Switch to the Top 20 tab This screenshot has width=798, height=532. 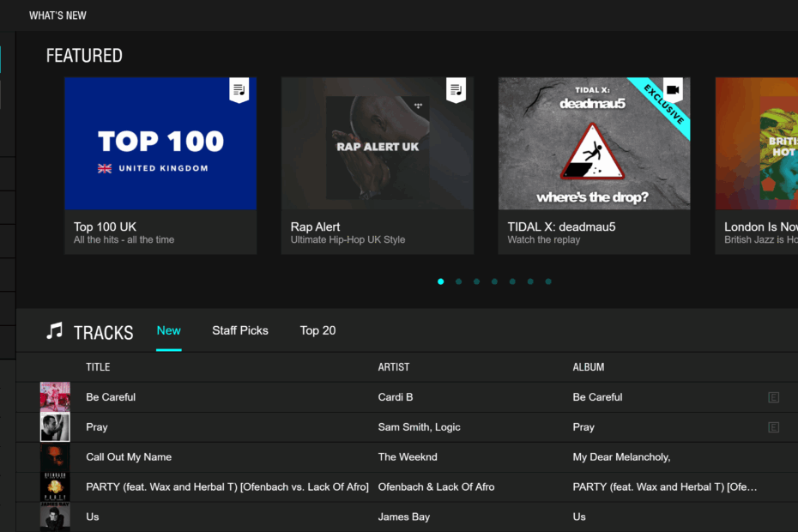pos(318,330)
